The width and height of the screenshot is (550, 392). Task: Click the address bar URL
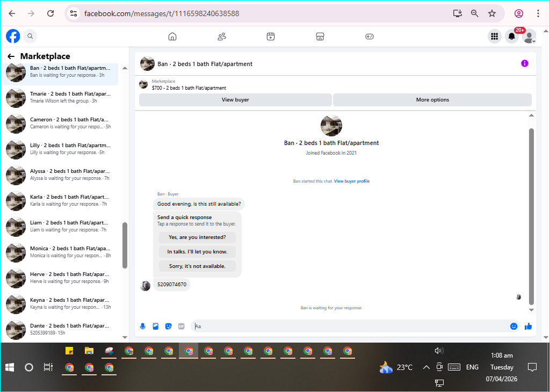[x=162, y=13]
